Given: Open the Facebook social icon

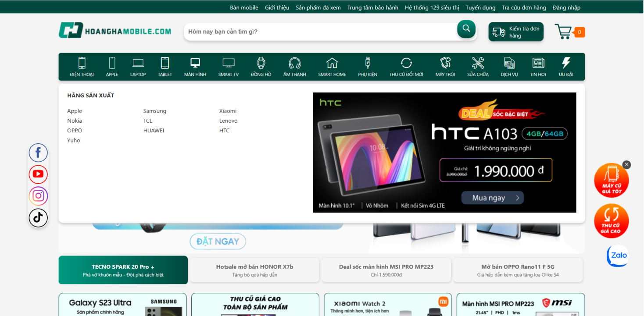Looking at the screenshot, I should pos(38,153).
